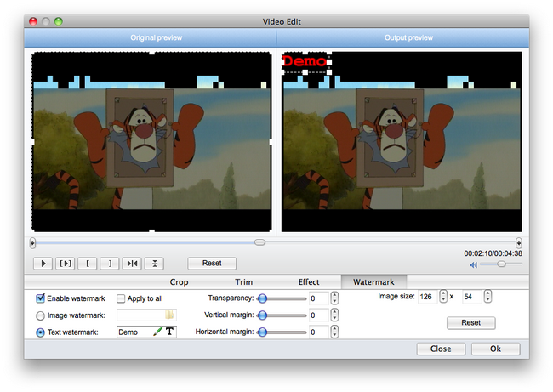The height and width of the screenshot is (392, 553).
Task: Click the timeline playhead knob
Action: pyautogui.click(x=259, y=242)
